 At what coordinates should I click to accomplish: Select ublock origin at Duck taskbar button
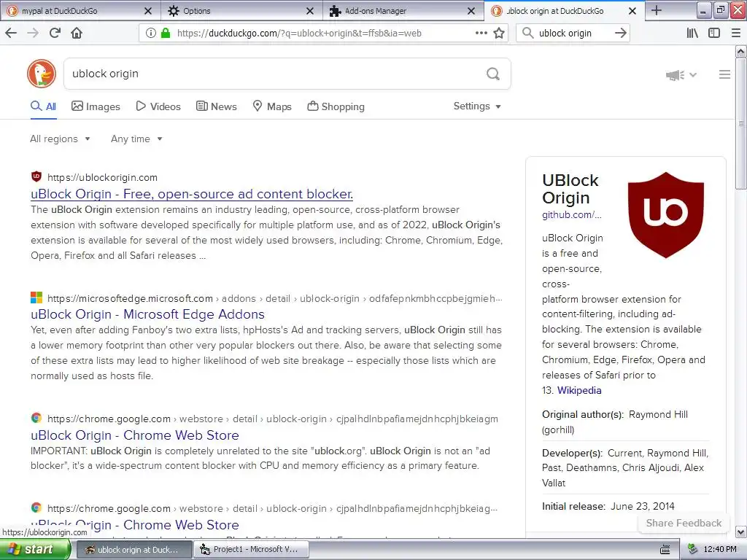pyautogui.click(x=134, y=550)
